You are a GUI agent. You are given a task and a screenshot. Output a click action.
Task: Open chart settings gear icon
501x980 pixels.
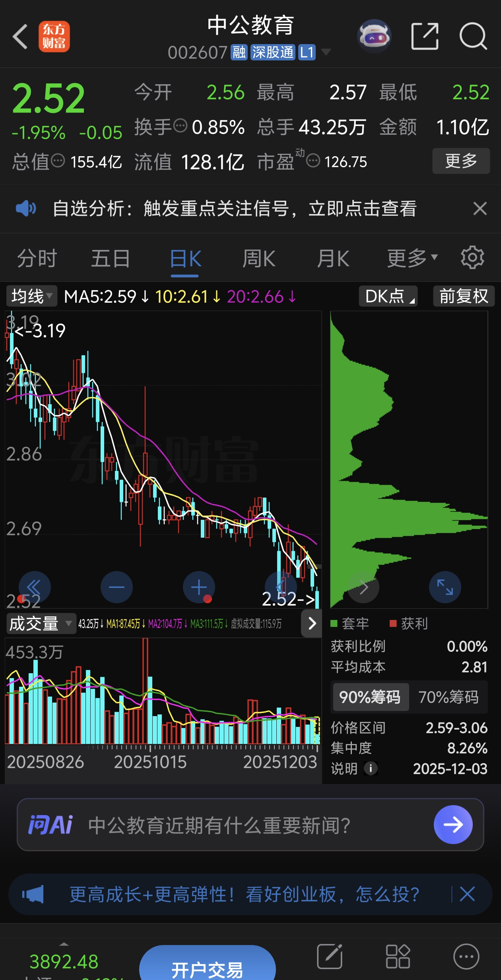click(x=472, y=258)
